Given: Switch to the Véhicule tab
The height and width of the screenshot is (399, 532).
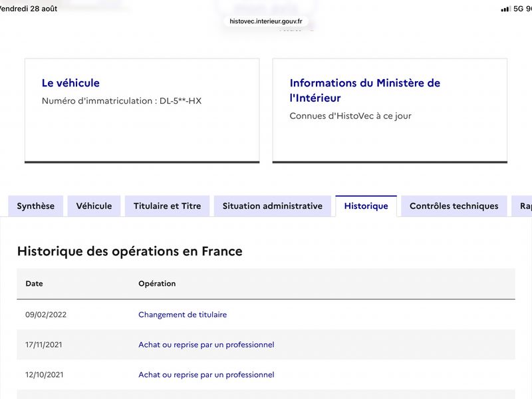Looking at the screenshot, I should [94, 206].
